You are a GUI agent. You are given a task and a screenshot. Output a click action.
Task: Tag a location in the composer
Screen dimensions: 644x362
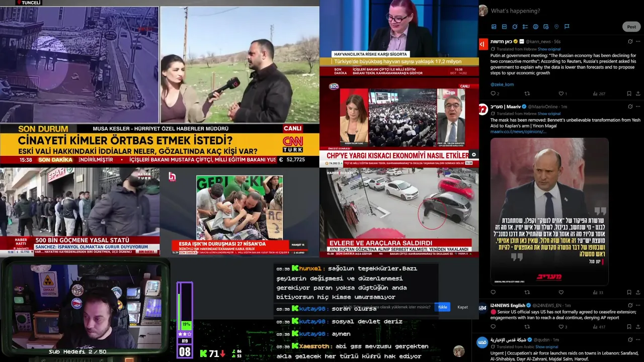(556, 27)
